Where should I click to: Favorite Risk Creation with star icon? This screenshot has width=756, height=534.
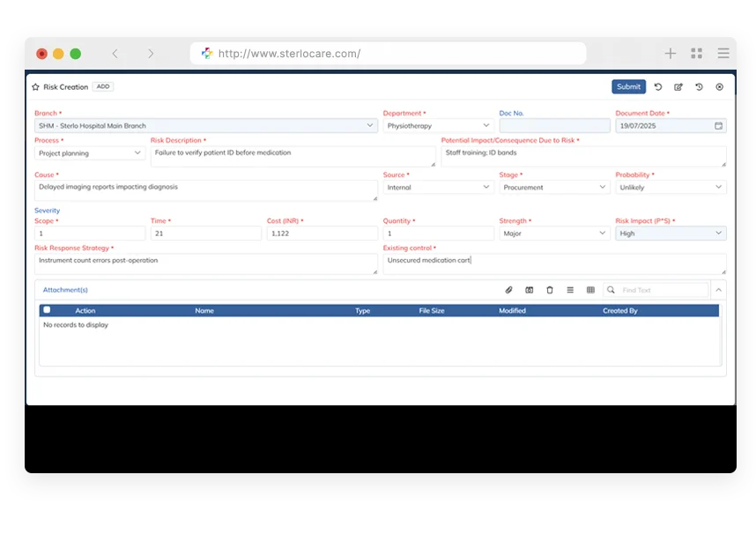[35, 87]
